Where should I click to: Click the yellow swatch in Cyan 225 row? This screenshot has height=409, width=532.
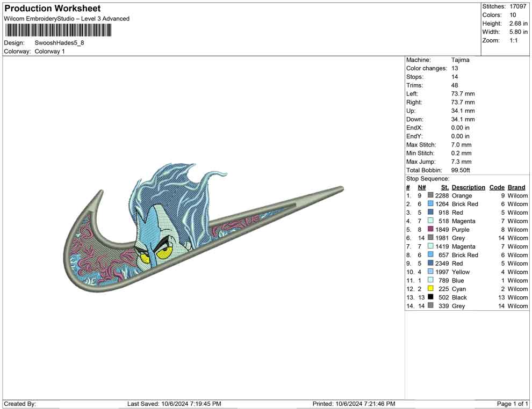(430, 288)
